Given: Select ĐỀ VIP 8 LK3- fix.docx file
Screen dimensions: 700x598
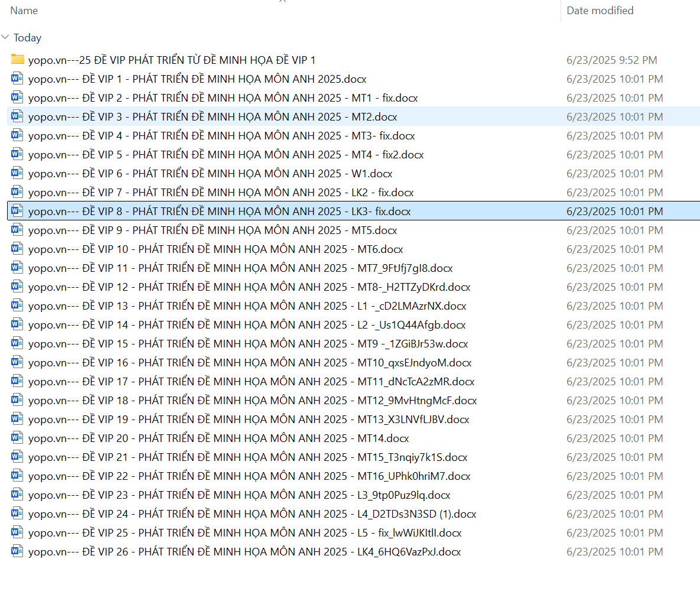Looking at the screenshot, I should click(219, 212).
